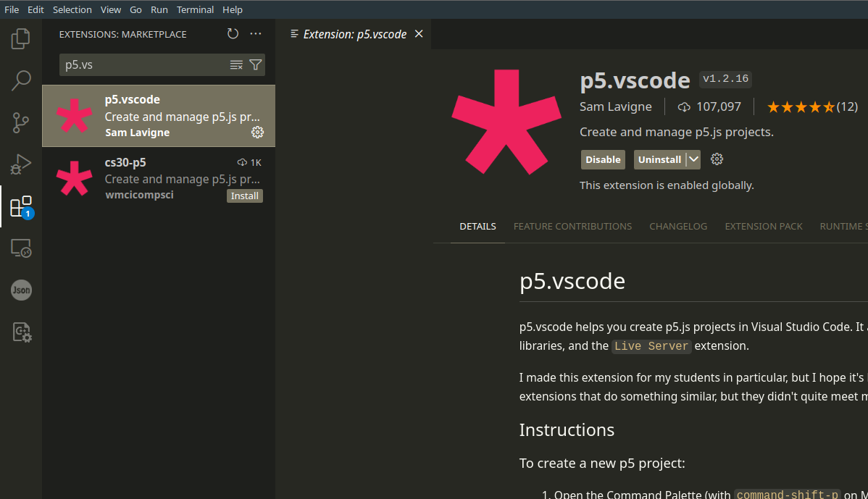This screenshot has height=499, width=868.
Task: Open Remote Explorer icon in activity bar
Action: 21,248
